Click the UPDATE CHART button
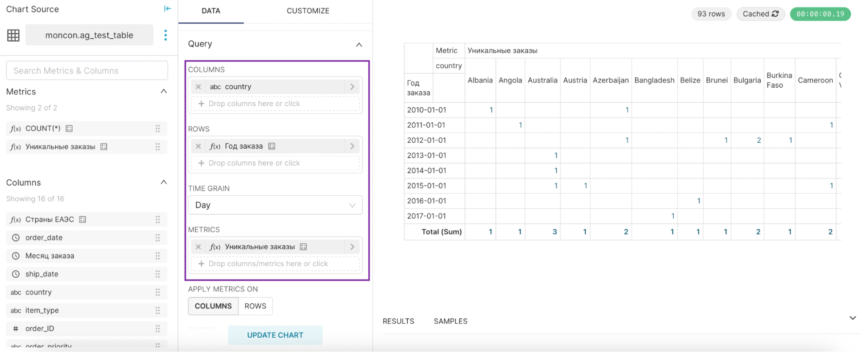The width and height of the screenshot is (868, 352). 275,335
